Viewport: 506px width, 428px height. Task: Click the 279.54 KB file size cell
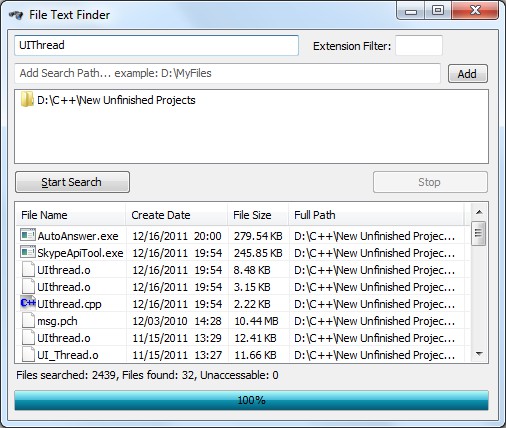point(258,236)
